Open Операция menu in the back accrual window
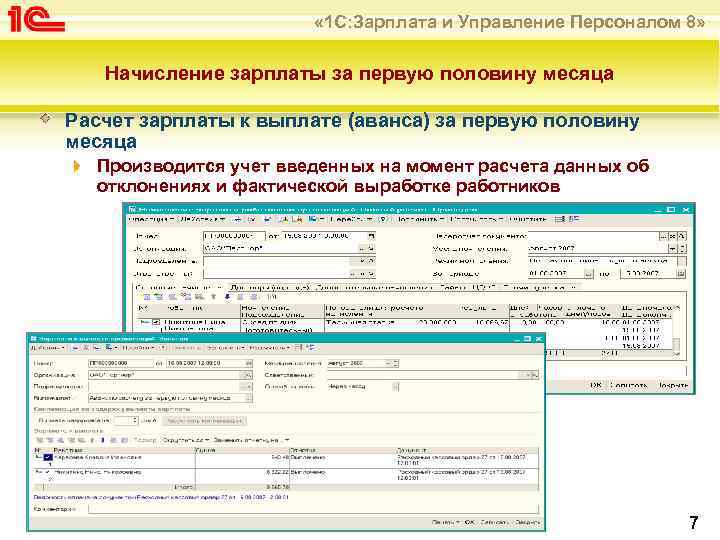Screen dimensions: 720x540 (x=152, y=220)
